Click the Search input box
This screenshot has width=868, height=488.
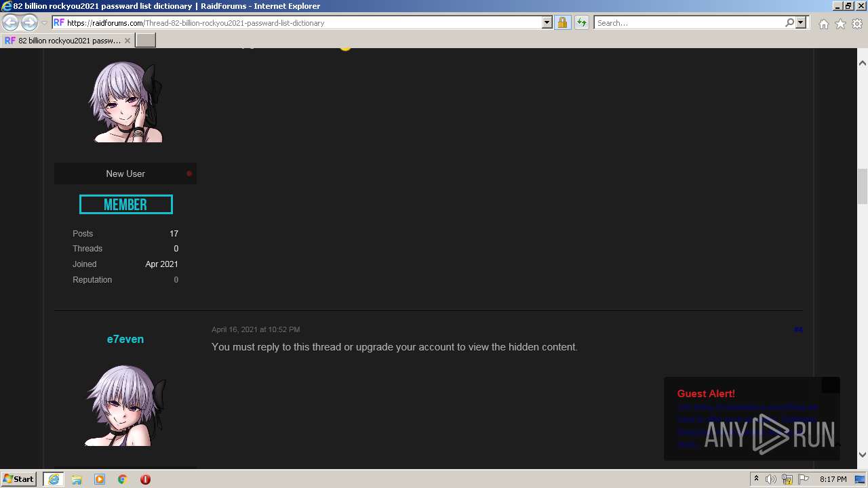tap(689, 22)
